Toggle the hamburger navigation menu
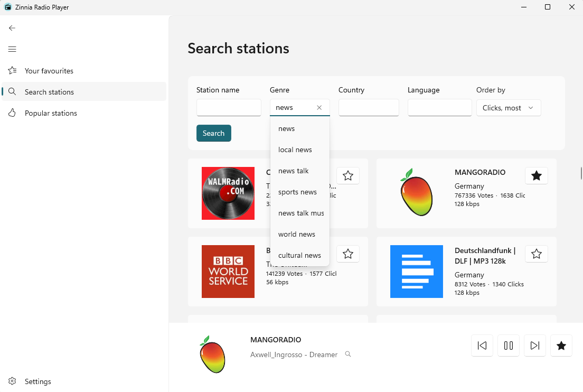The width and height of the screenshot is (583, 392). [x=12, y=49]
